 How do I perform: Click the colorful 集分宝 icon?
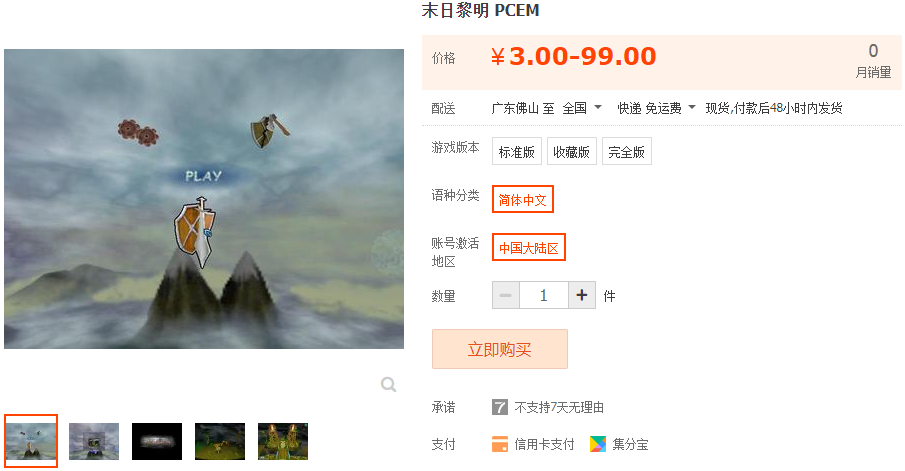coord(598,444)
